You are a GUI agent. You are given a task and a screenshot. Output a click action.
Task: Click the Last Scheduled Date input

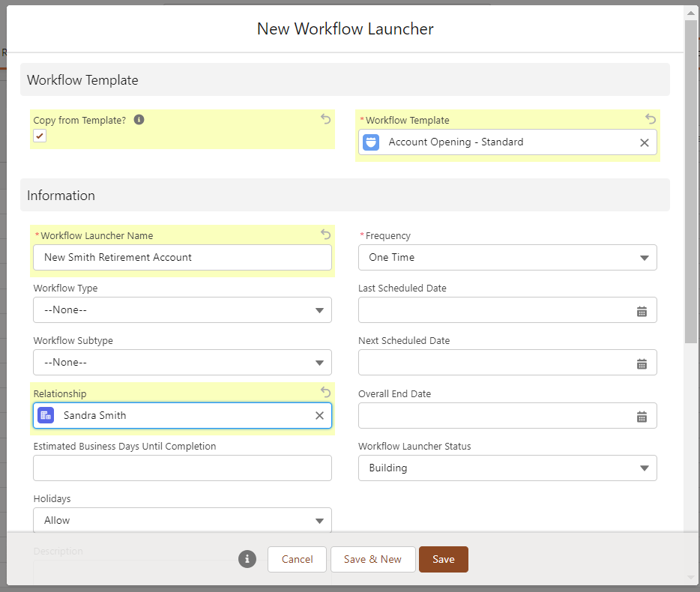tap(507, 309)
